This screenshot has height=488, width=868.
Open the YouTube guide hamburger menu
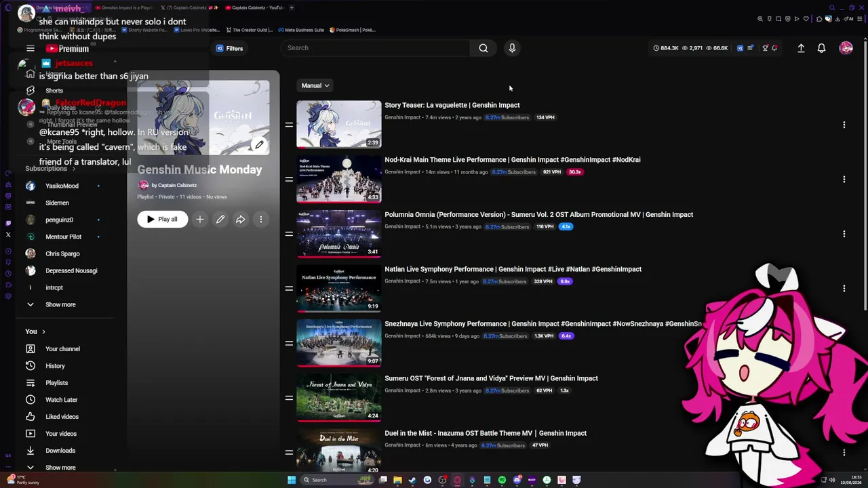click(x=31, y=48)
